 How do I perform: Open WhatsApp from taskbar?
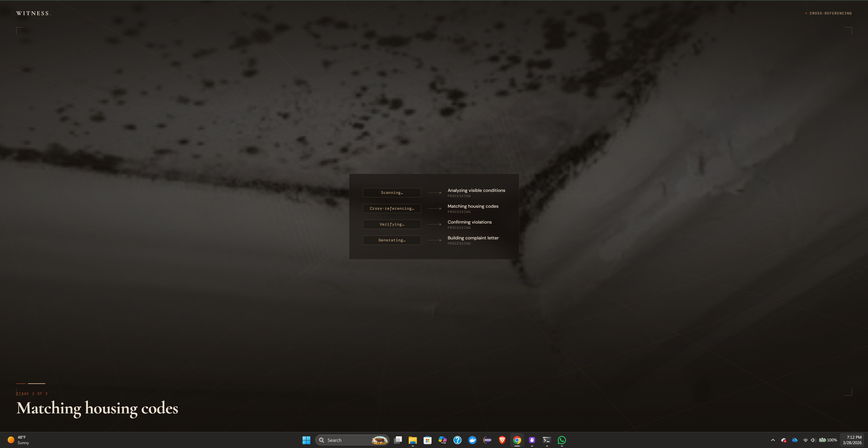pos(562,440)
